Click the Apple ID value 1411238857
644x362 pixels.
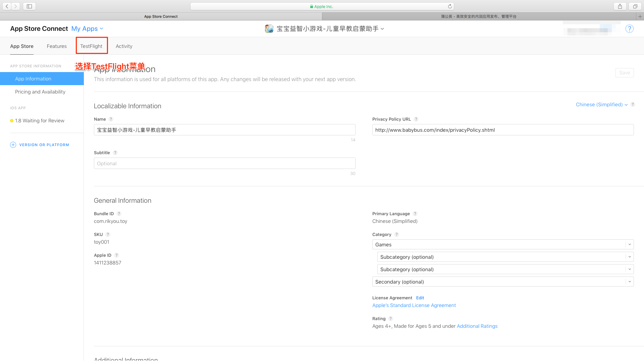pos(107,263)
